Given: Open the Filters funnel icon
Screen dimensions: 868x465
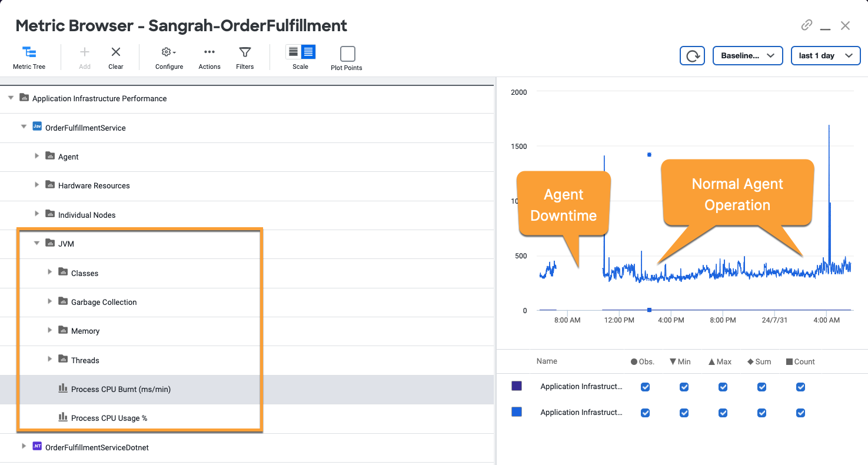Looking at the screenshot, I should 245,58.
